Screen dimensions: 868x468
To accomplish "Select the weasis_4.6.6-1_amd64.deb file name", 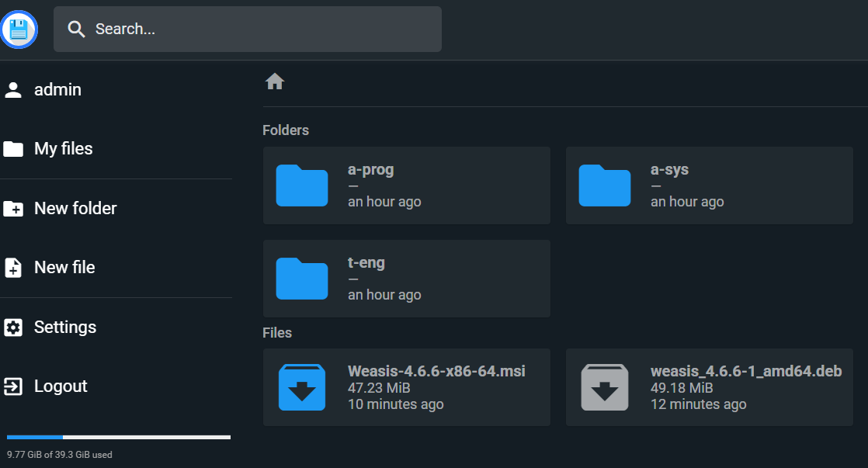I will pyautogui.click(x=745, y=371).
